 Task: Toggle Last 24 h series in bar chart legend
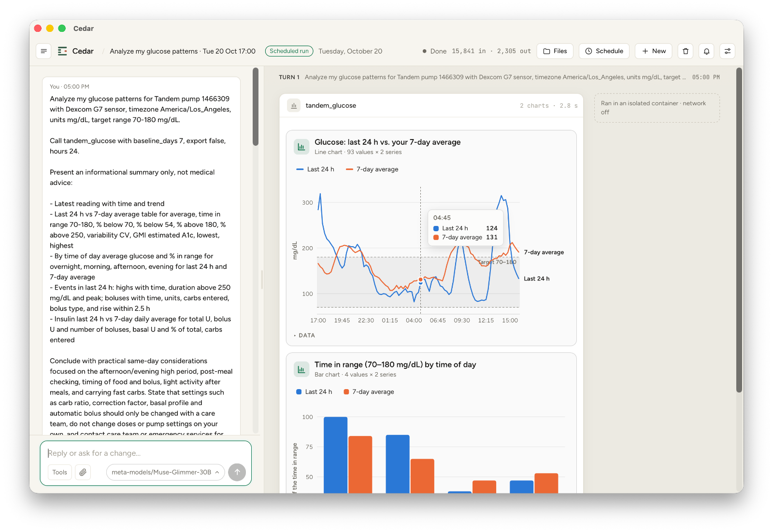tap(314, 392)
